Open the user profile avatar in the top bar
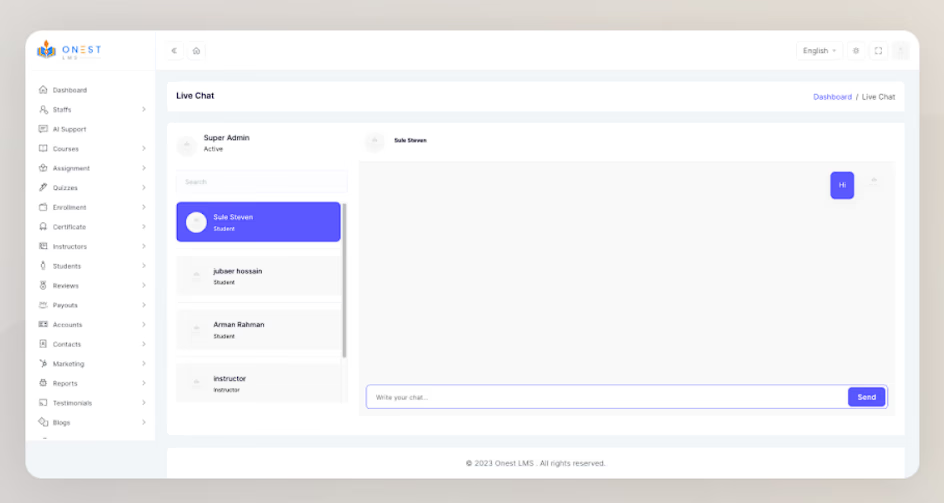This screenshot has height=503, width=944. 900,51
